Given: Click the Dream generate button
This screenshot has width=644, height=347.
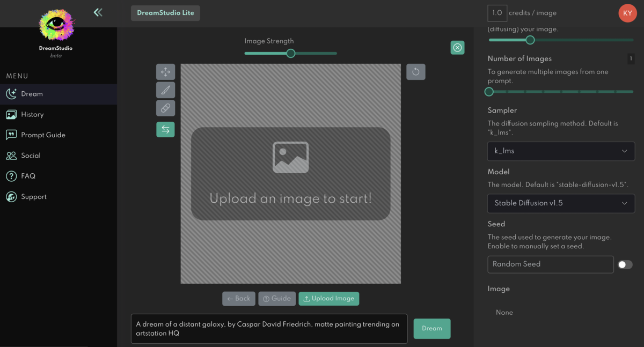Looking at the screenshot, I should point(432,328).
